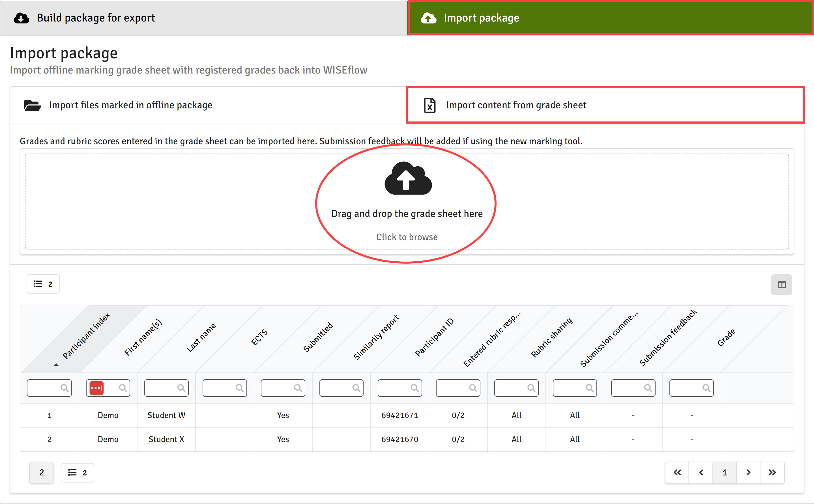Click participant ID '69421670'
This screenshot has width=814, height=504.
point(400,439)
